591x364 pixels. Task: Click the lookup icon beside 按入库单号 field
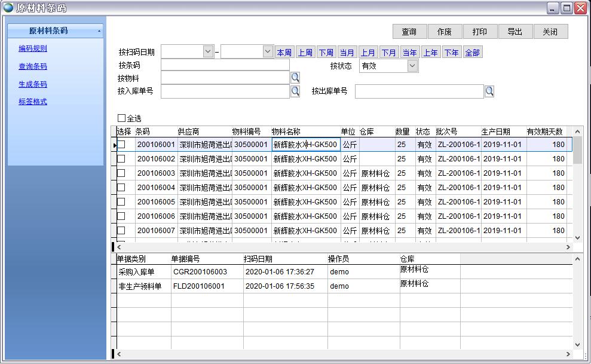click(x=295, y=91)
